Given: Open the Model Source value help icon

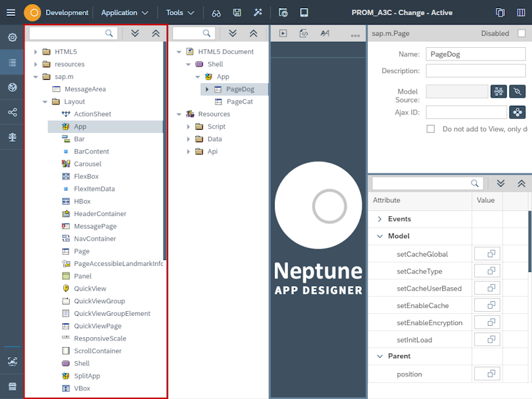Looking at the screenshot, I should pos(499,91).
